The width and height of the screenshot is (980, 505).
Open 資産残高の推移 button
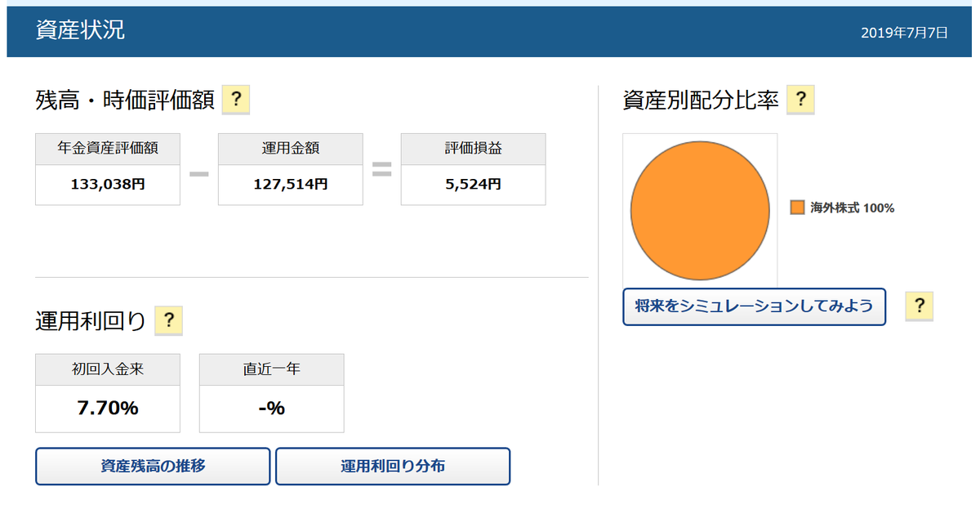click(153, 467)
